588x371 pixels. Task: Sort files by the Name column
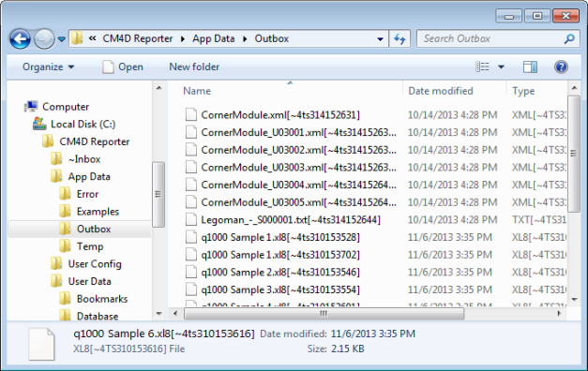(197, 91)
